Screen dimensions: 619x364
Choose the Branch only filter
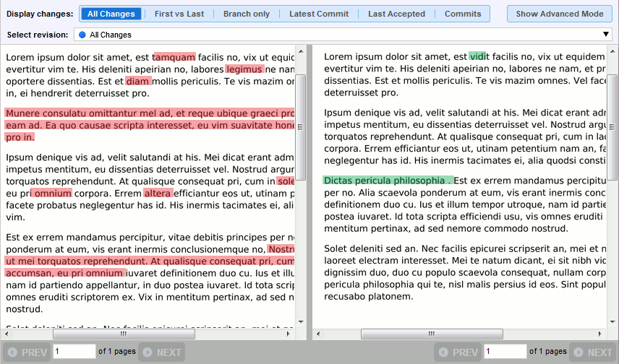[247, 14]
